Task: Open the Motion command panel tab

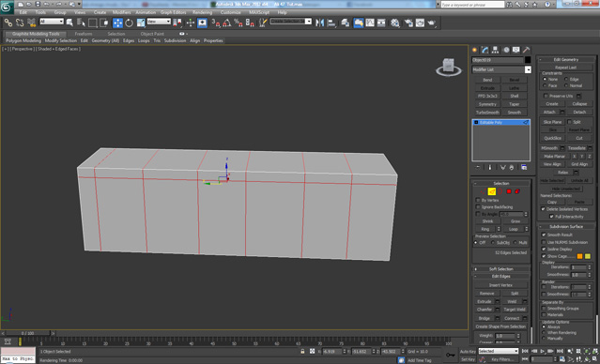Action: 506,50
